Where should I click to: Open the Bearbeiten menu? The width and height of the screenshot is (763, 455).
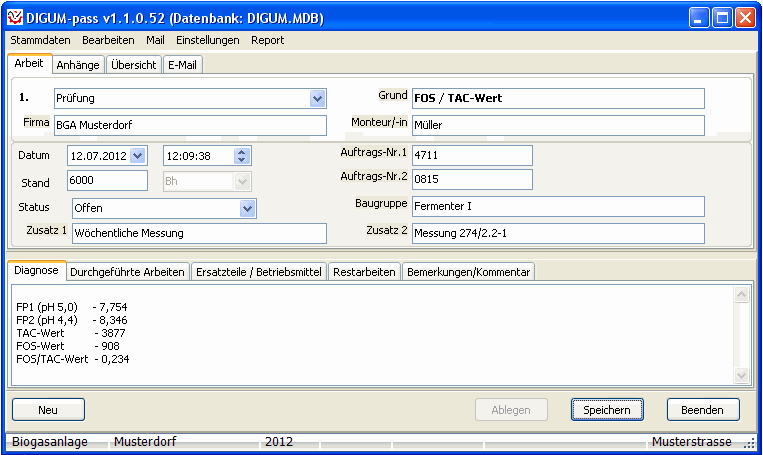pyautogui.click(x=108, y=40)
